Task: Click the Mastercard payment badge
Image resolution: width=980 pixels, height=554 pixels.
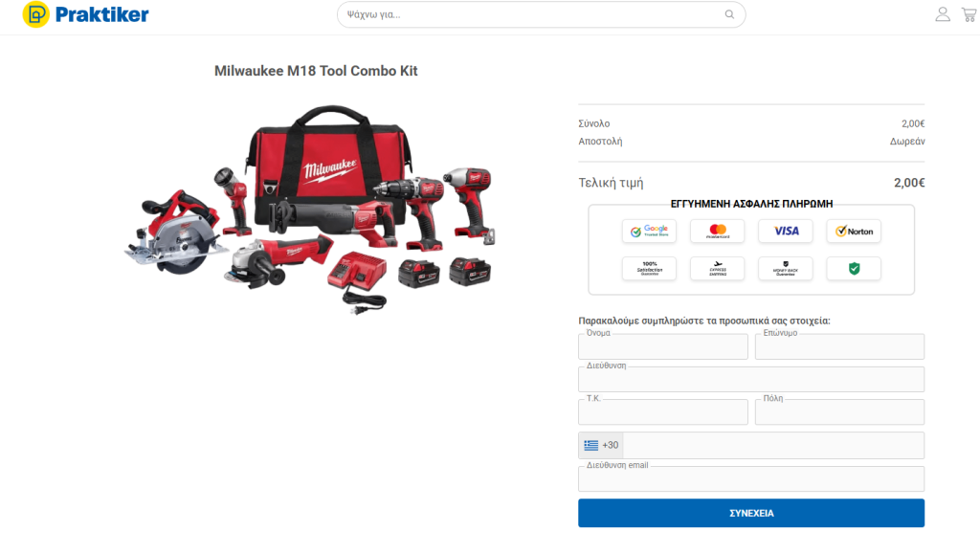Action: tap(718, 232)
